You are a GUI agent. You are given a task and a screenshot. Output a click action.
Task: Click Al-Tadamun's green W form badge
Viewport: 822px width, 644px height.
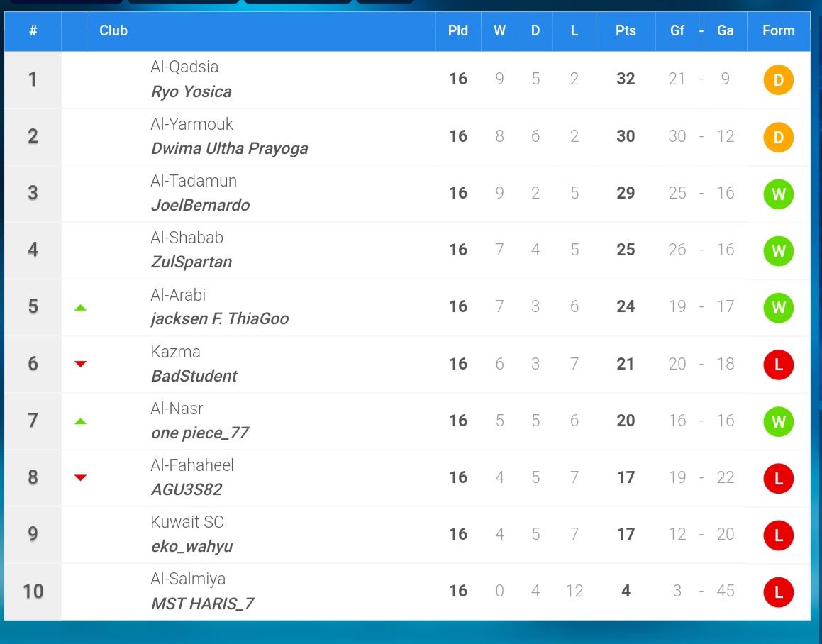pyautogui.click(x=779, y=194)
